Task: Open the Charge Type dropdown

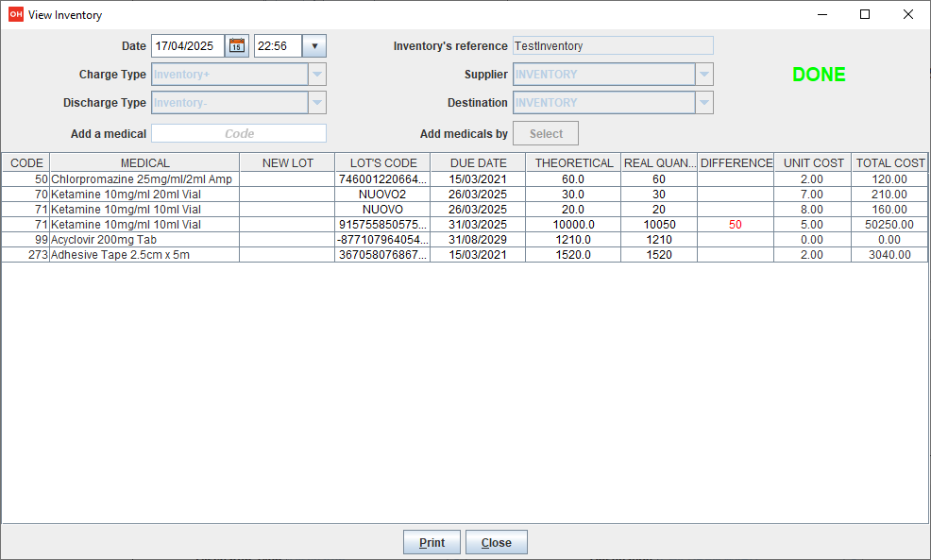Action: 317,75
